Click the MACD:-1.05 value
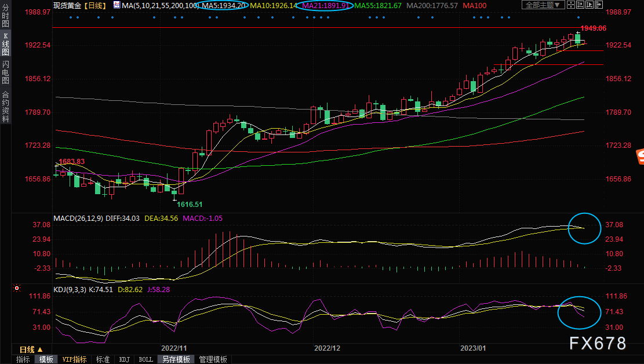 pos(202,218)
